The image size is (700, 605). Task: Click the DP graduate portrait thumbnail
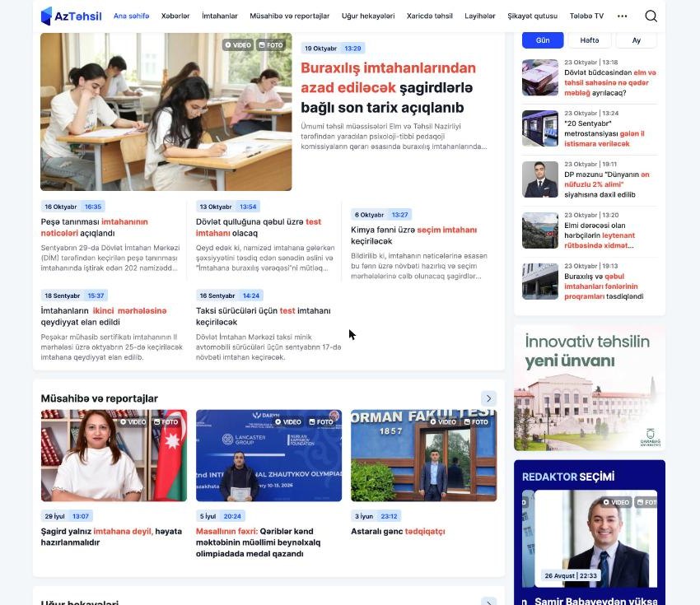pyautogui.click(x=540, y=179)
